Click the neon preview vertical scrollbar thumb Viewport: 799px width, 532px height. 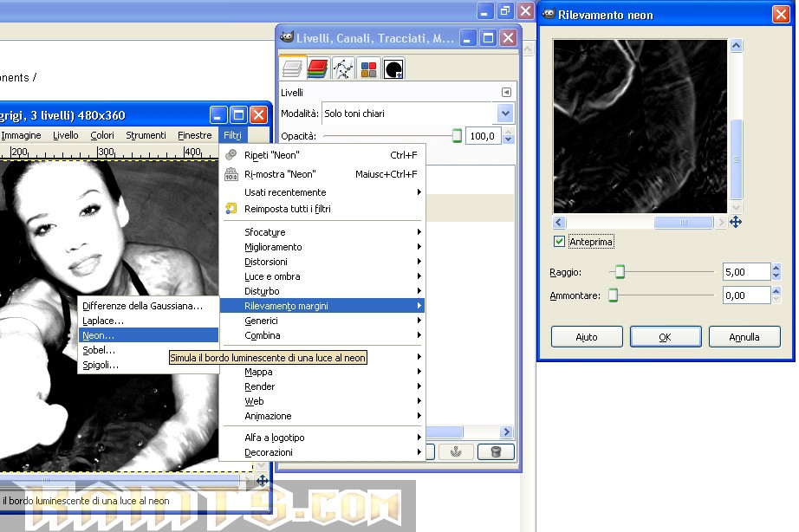click(736, 159)
